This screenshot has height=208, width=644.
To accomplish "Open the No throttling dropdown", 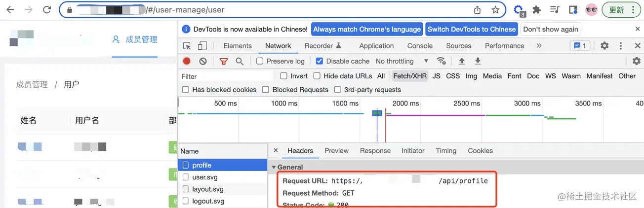I will point(402,61).
